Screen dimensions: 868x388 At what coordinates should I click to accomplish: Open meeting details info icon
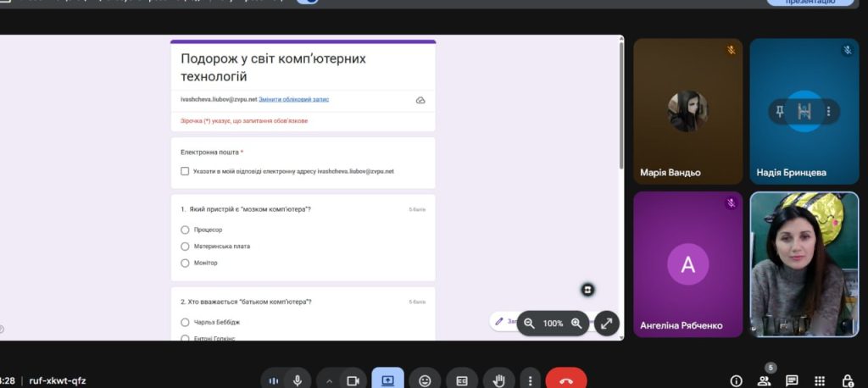pos(737,380)
